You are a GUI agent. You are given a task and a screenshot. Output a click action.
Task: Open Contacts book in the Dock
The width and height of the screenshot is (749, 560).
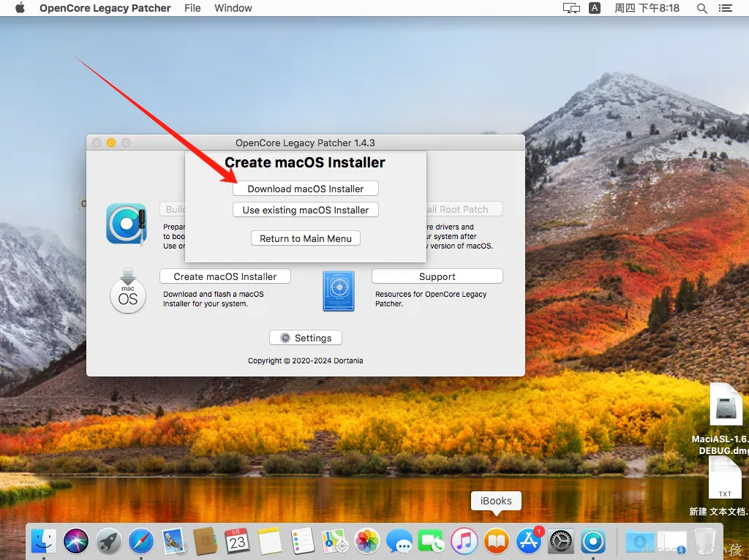tap(206, 542)
